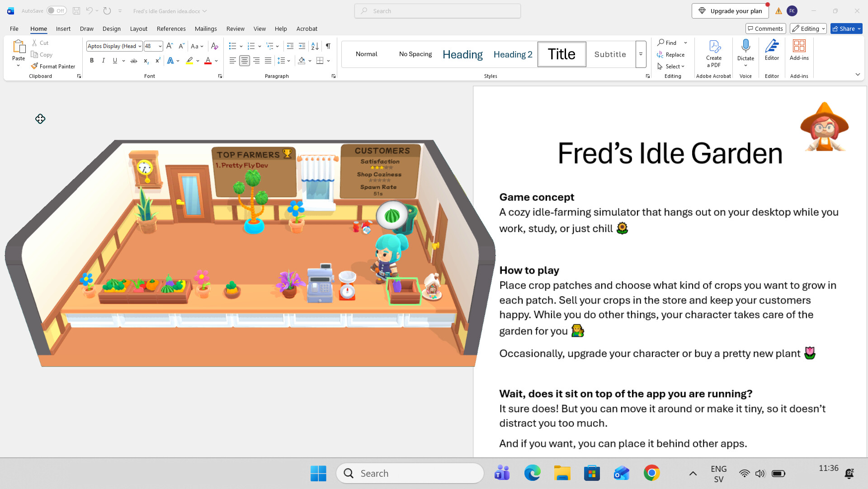The height and width of the screenshot is (489, 868).
Task: Click the Create a PDF icon
Action: tap(714, 53)
